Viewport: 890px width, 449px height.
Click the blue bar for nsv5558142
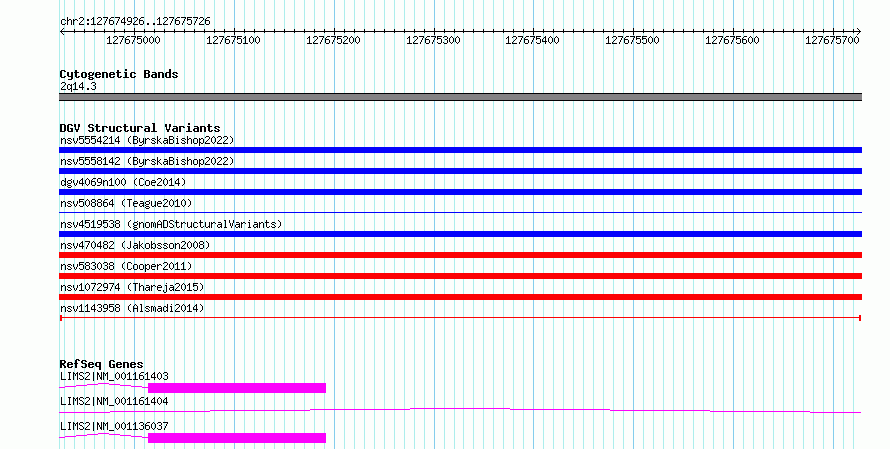pos(460,171)
